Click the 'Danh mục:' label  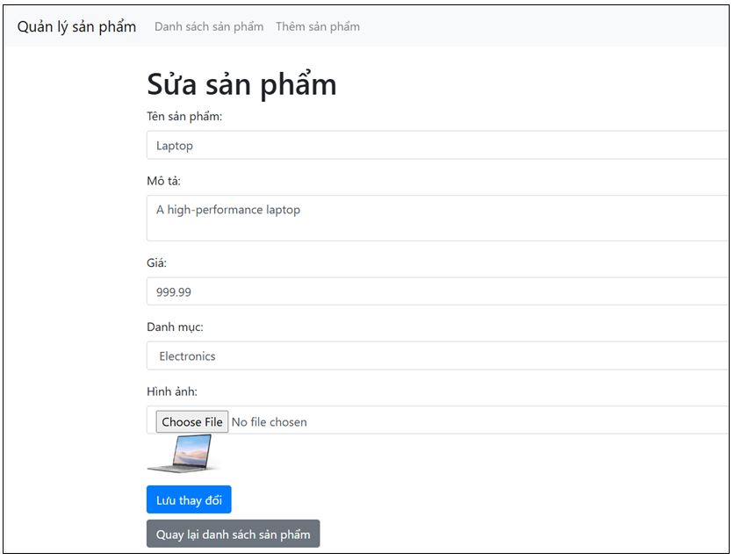tap(175, 327)
